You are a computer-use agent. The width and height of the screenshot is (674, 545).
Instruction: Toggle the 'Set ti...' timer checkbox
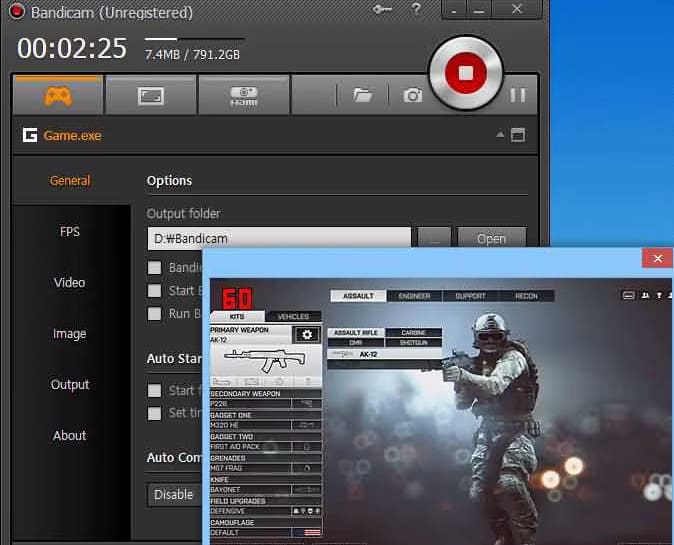(154, 413)
